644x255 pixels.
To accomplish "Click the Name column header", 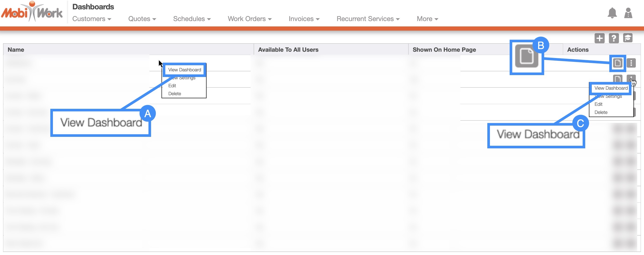I will [16, 50].
